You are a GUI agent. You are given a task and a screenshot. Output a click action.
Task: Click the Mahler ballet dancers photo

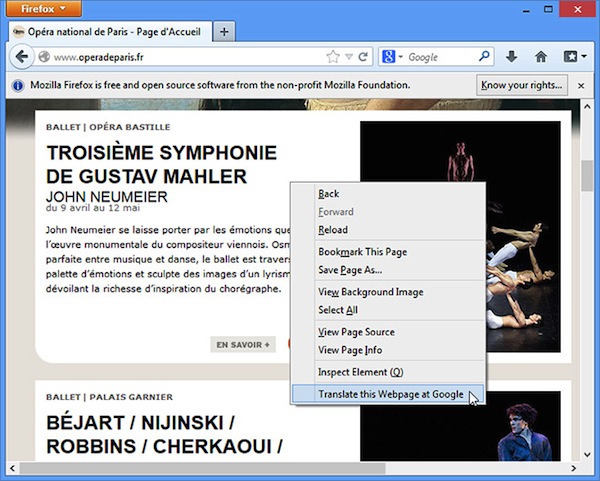pos(460,237)
